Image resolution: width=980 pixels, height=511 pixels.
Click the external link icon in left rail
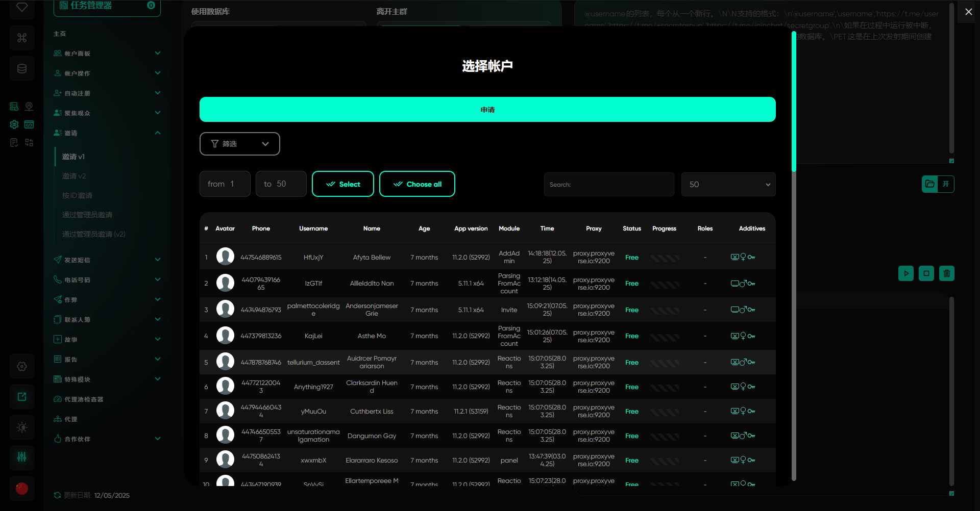click(22, 397)
